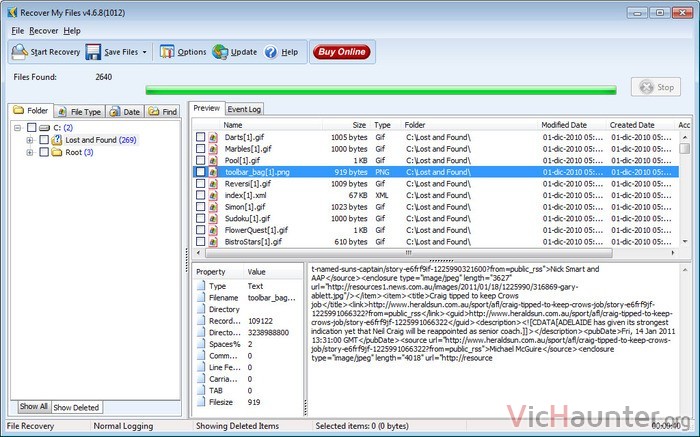Click the Save Files floppy icon

point(93,52)
